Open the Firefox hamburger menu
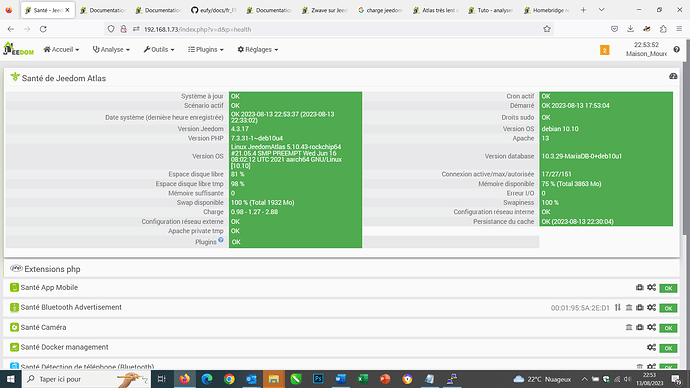 click(679, 29)
